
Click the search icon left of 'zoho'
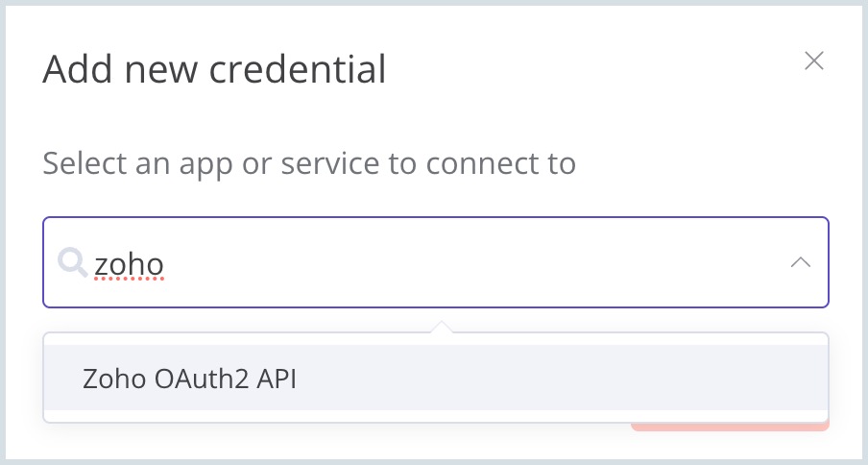[x=72, y=261]
